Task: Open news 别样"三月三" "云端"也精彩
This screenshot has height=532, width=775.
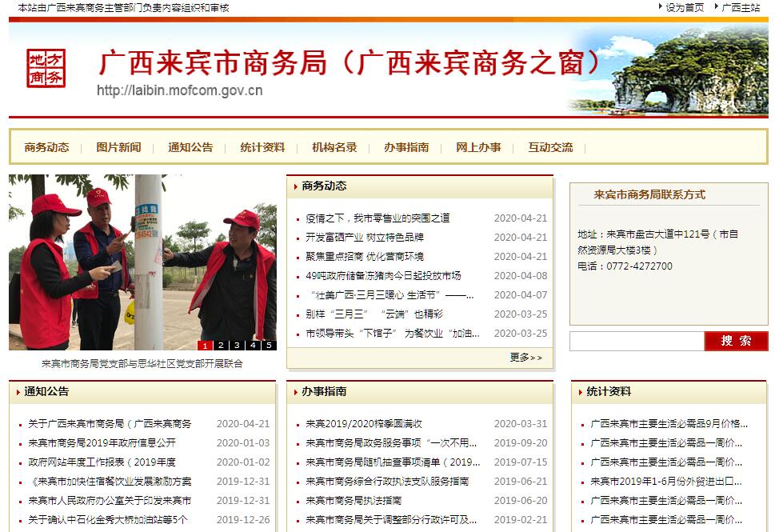Action: click(x=374, y=314)
